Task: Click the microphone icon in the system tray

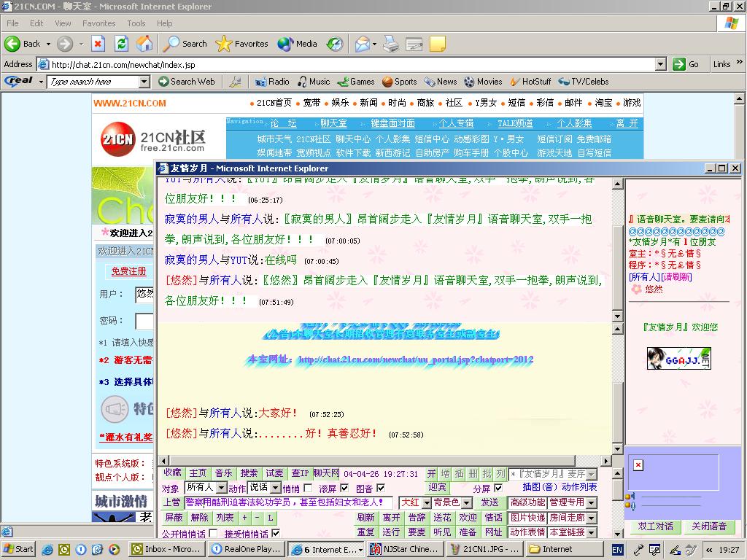Action: 638,550
